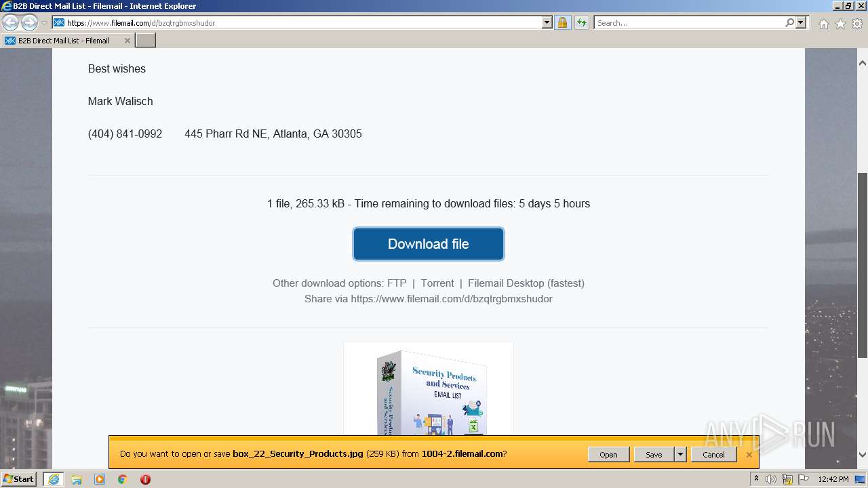
Task: Dismiss the download notification bar
Action: pos(749,455)
